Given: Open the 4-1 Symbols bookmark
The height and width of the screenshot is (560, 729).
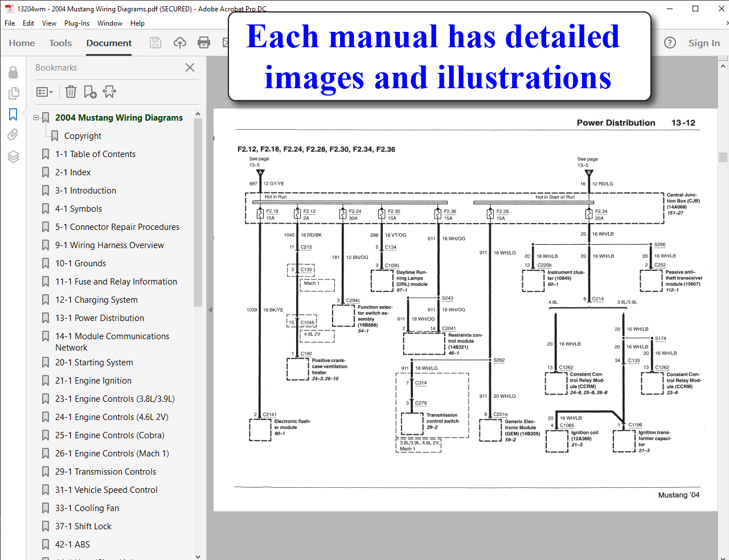Looking at the screenshot, I should pyautogui.click(x=79, y=209).
